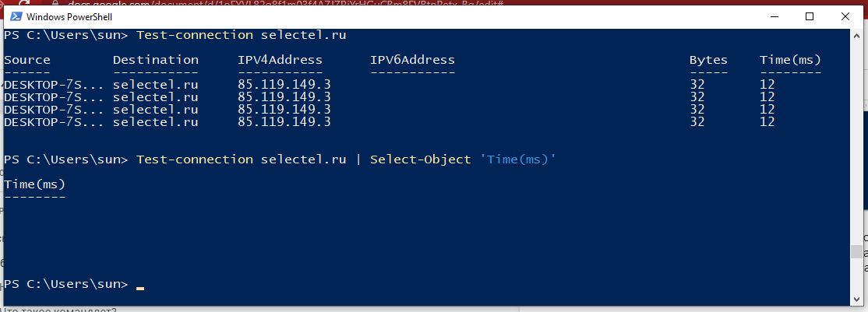This screenshot has width=868, height=312.
Task: Click the IPV6Address column header
Action: point(412,60)
